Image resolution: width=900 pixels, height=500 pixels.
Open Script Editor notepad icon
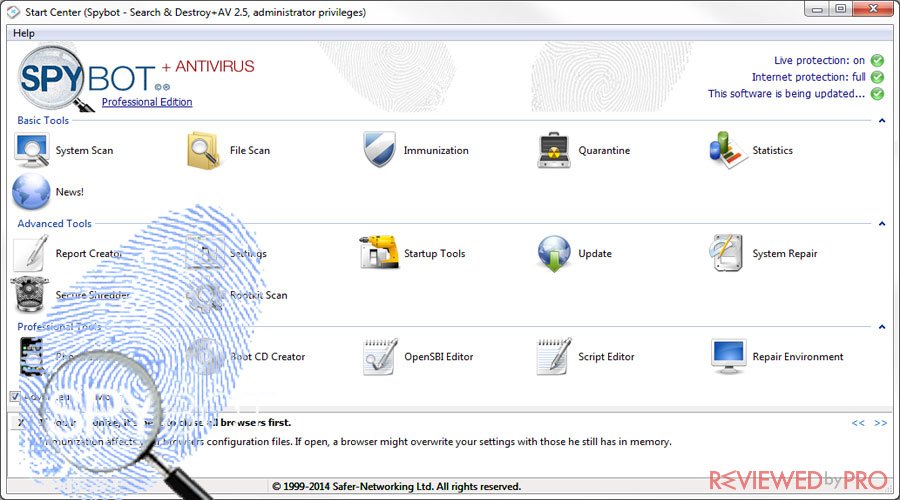(x=554, y=356)
